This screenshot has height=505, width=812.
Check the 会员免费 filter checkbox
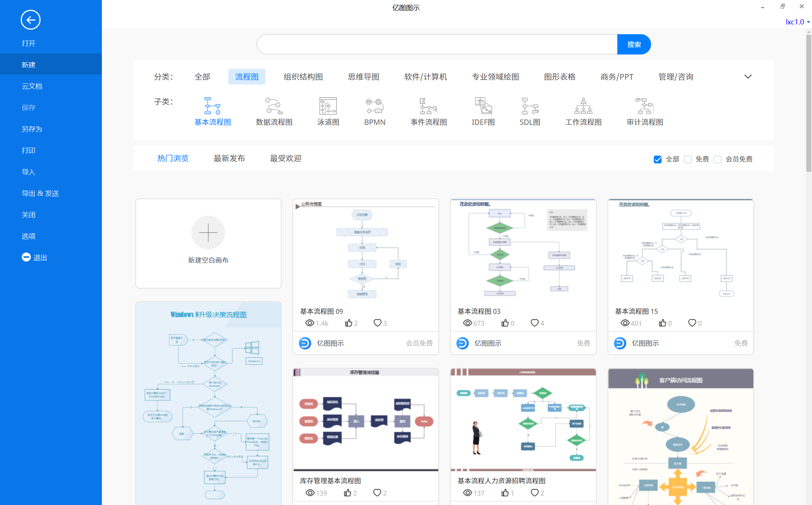(717, 159)
